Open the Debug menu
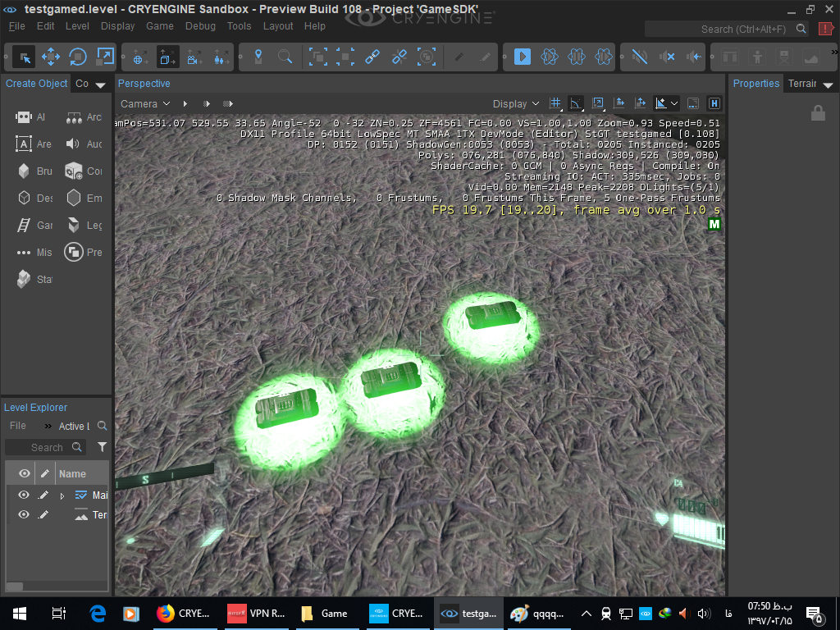840x630 pixels. click(x=200, y=26)
